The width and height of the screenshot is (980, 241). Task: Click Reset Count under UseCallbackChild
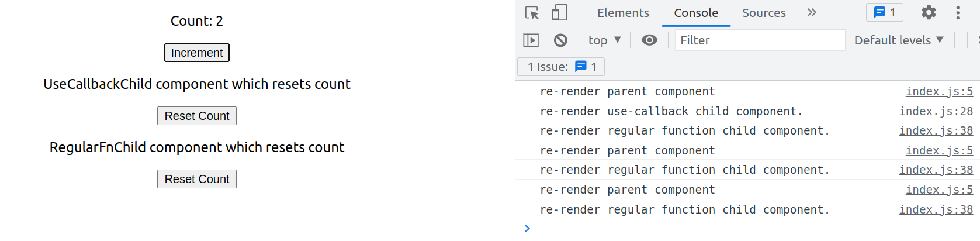tap(197, 116)
